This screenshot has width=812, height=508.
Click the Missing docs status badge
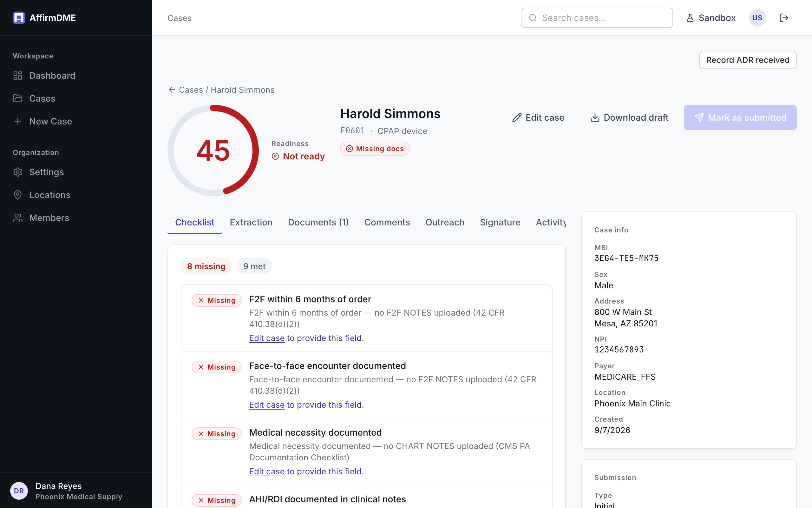pyautogui.click(x=375, y=149)
